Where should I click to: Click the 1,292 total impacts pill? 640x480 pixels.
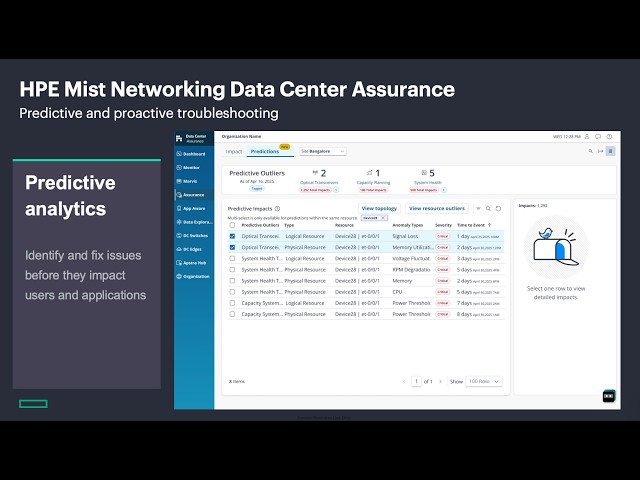point(316,190)
